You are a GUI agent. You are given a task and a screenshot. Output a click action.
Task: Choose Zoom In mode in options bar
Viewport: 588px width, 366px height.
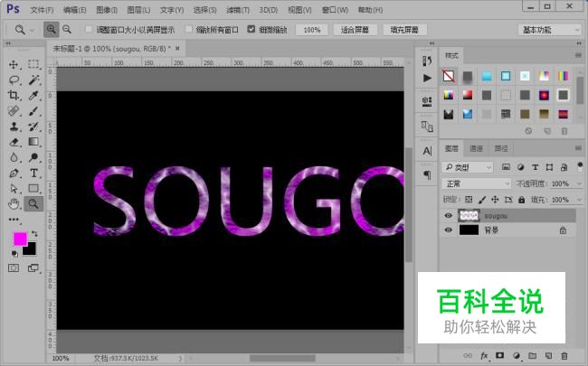click(51, 29)
